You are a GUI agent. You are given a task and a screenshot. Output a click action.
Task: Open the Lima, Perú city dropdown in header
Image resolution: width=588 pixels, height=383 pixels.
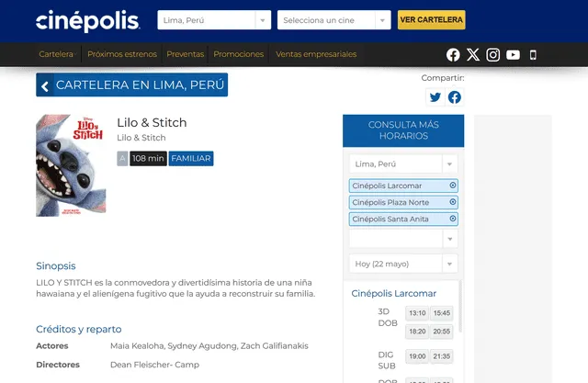point(214,20)
